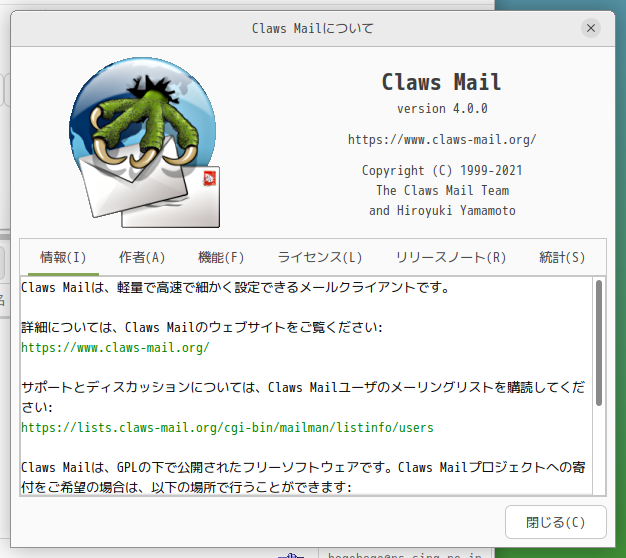The height and width of the screenshot is (558, 626).
Task: Follow the lists.claws-mail.org mailing list link
Action: 227,427
